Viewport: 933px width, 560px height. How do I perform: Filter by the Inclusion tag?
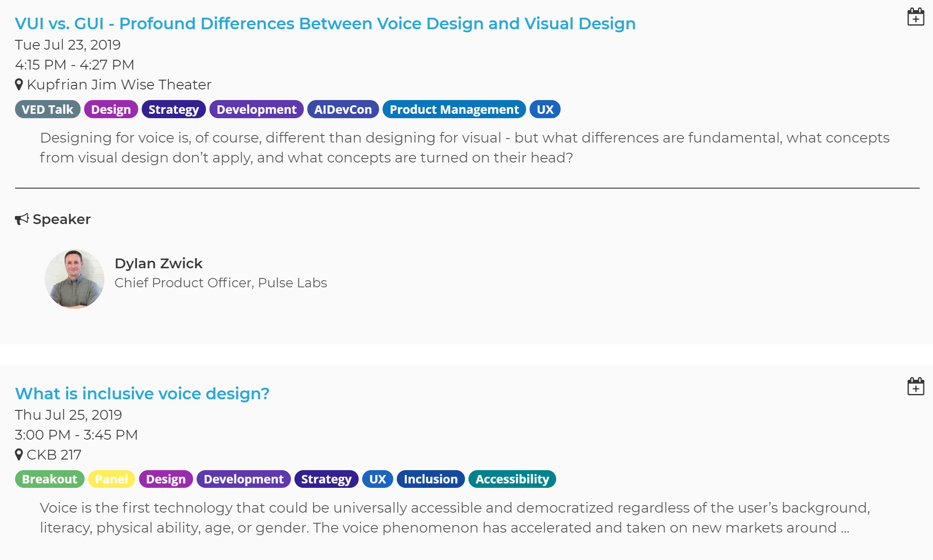click(x=430, y=479)
